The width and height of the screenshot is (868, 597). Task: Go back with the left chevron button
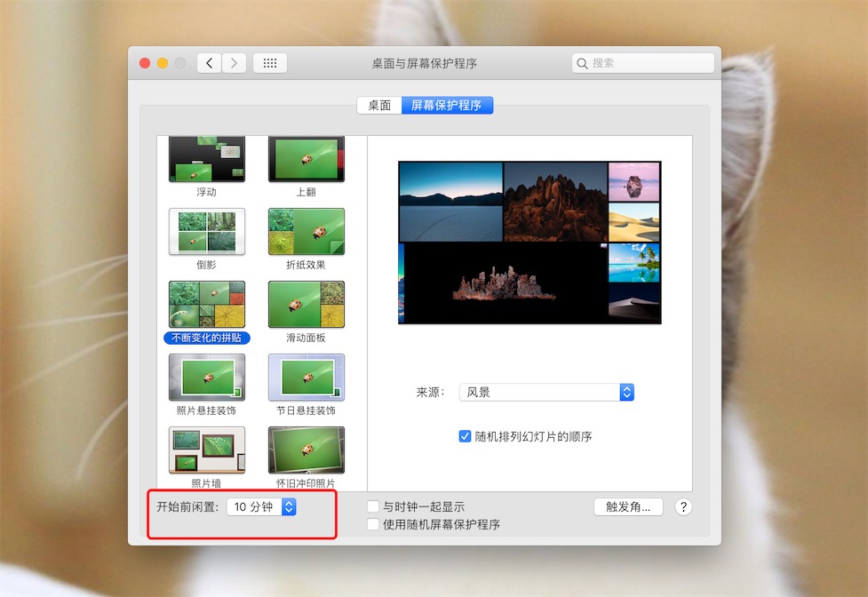point(210,63)
